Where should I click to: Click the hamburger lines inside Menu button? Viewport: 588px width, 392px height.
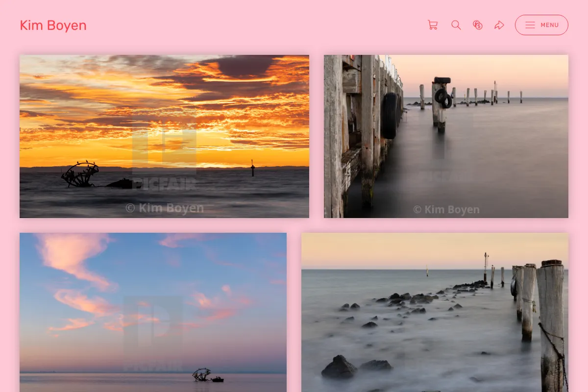[x=530, y=25]
